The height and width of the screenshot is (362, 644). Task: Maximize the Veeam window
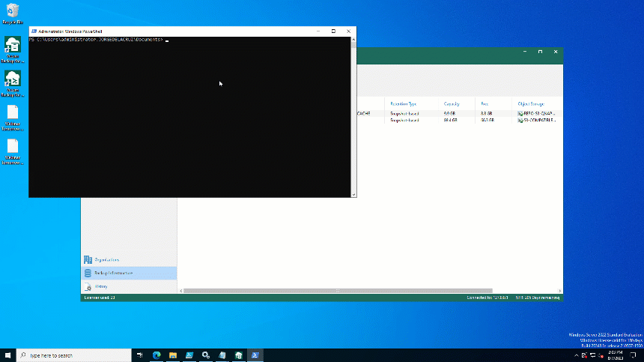(540, 52)
